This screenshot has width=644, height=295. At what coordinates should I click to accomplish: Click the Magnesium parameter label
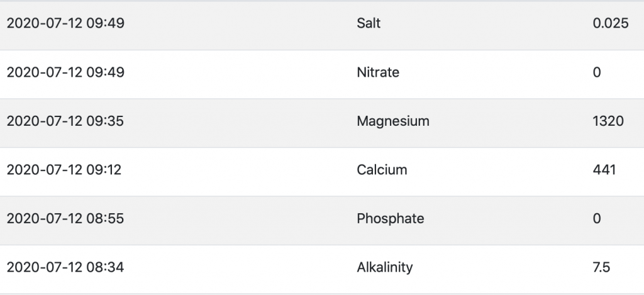pyautogui.click(x=392, y=121)
